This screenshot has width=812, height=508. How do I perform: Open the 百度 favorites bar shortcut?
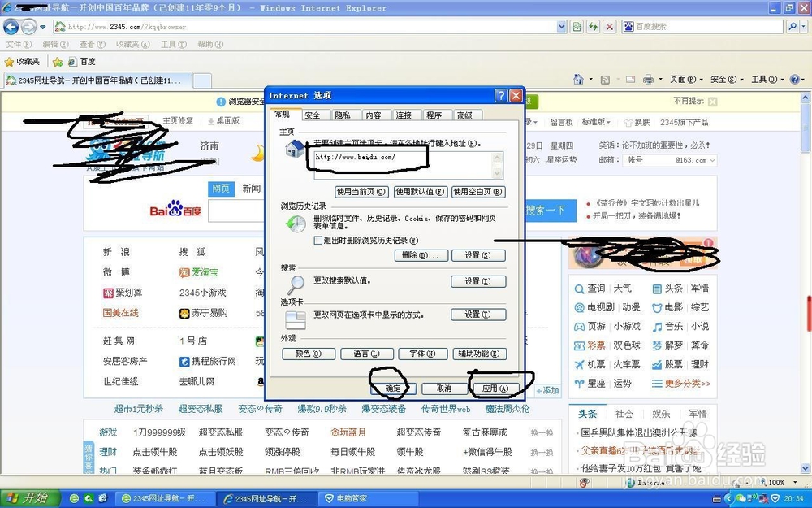pyautogui.click(x=82, y=62)
